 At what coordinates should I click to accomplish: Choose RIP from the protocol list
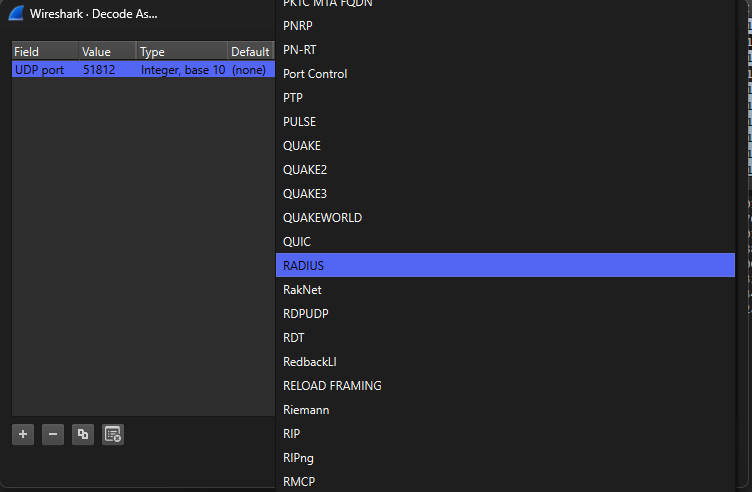click(505, 434)
